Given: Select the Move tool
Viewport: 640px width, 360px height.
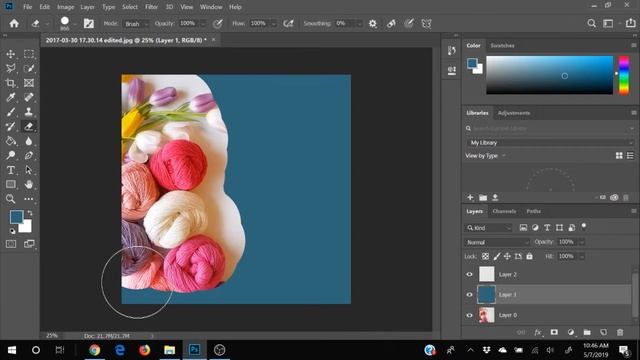Looking at the screenshot, I should pyautogui.click(x=11, y=54).
